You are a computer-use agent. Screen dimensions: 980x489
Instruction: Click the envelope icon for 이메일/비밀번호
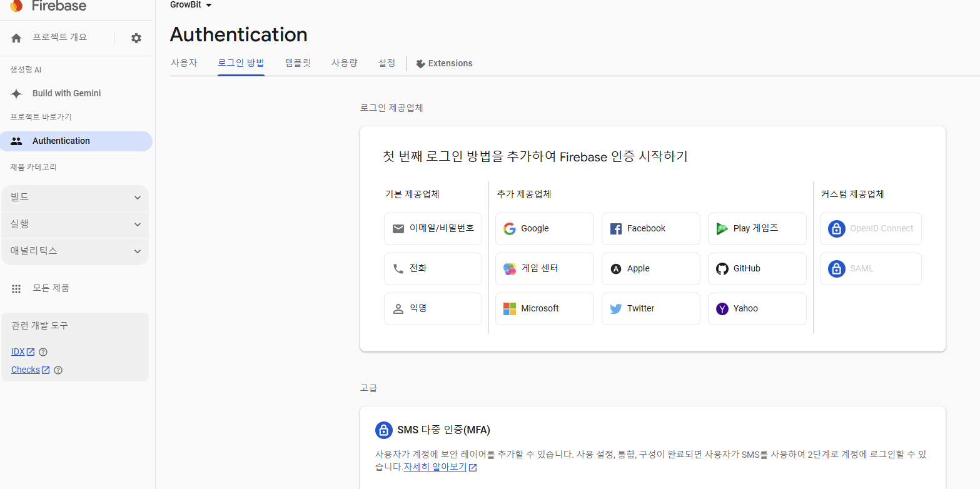click(398, 229)
